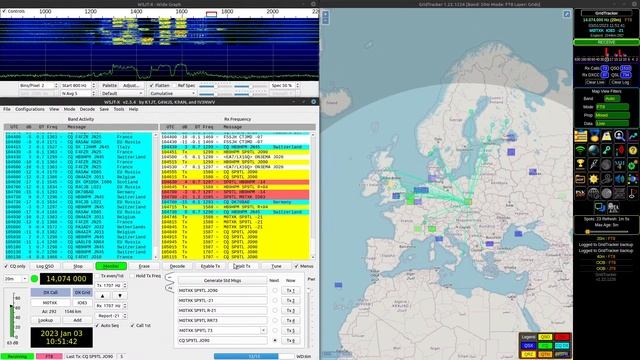Open GridTracker Data filter set to Live
The image size is (640, 360).
tap(612, 123)
